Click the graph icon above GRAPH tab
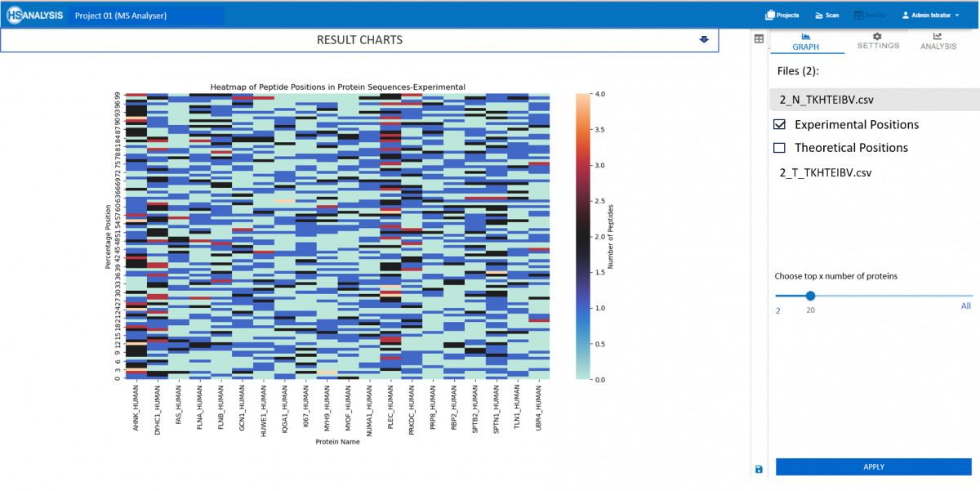Viewport: 980px width, 491px height. (805, 35)
